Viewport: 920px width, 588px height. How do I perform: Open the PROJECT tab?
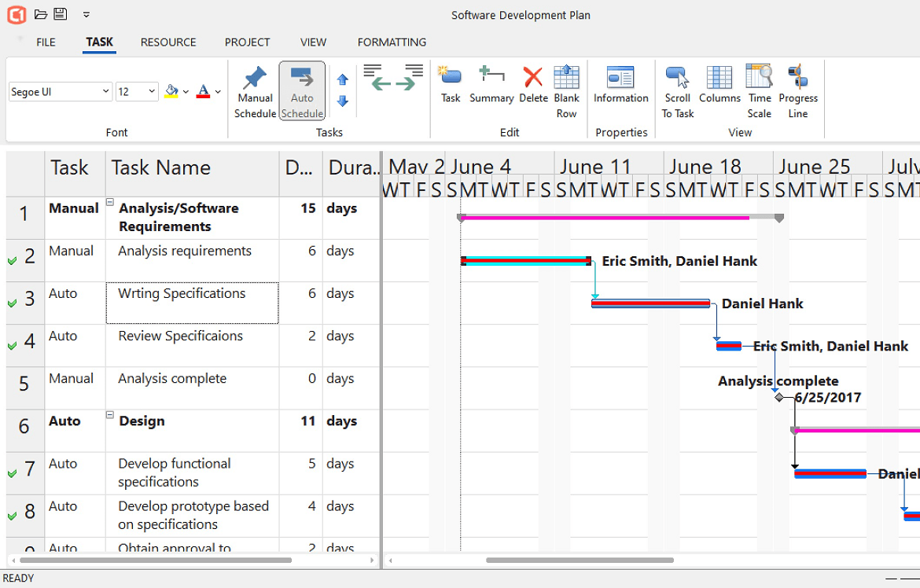247,42
